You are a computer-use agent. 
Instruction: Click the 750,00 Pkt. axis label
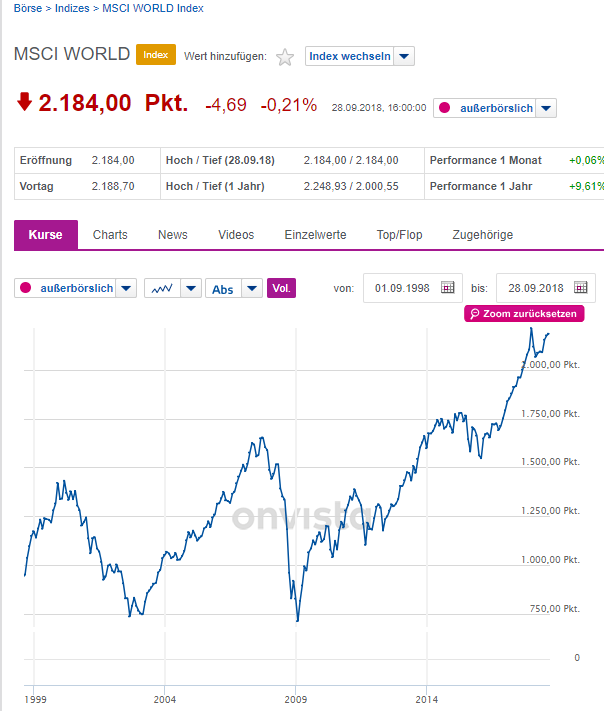click(555, 609)
